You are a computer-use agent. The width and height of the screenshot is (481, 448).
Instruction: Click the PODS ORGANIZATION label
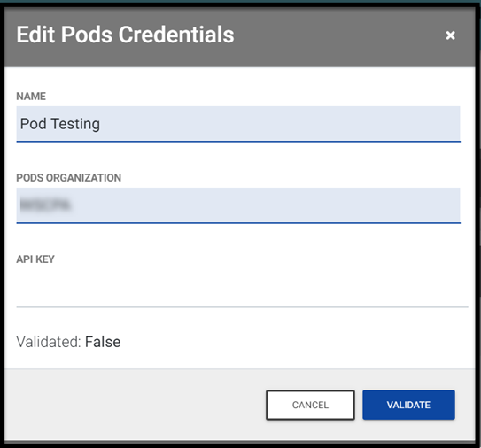click(x=69, y=178)
